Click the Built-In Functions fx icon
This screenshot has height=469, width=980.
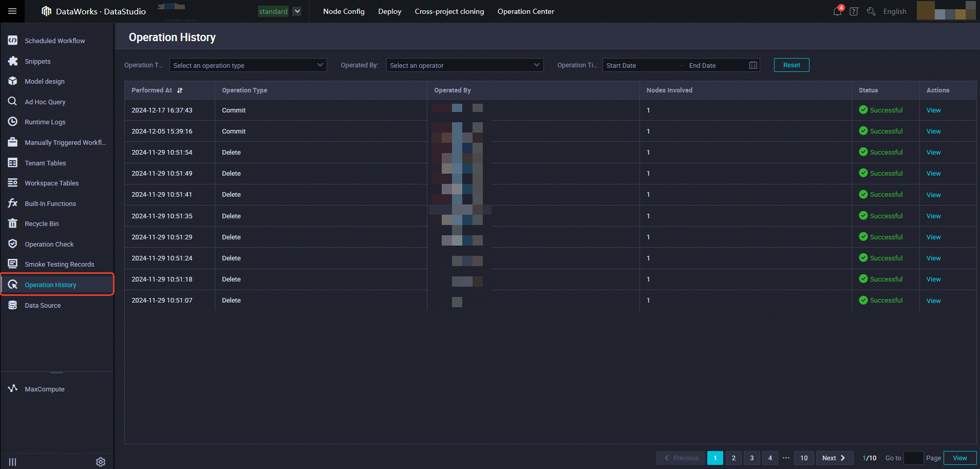click(13, 203)
